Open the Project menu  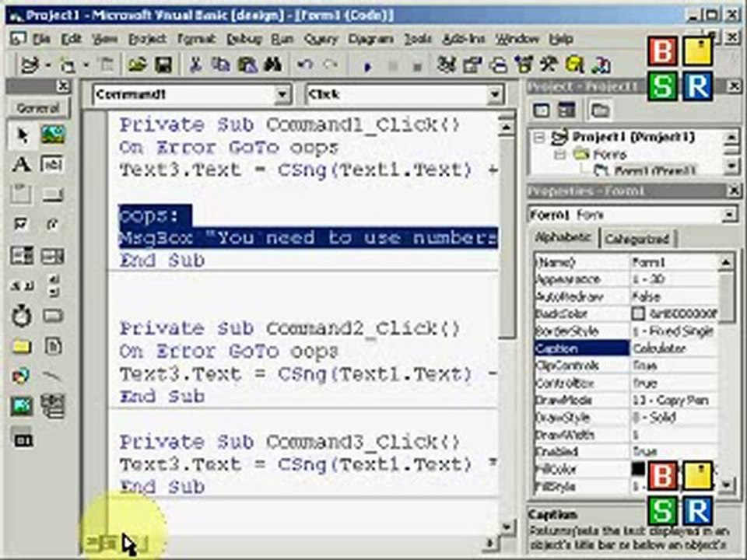click(148, 39)
